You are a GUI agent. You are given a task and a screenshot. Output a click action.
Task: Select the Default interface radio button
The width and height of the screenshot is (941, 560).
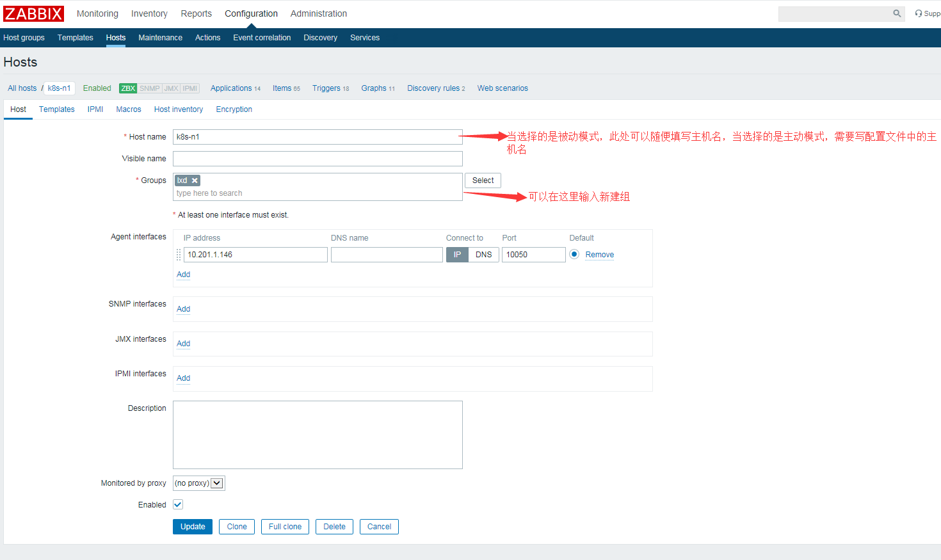click(574, 254)
